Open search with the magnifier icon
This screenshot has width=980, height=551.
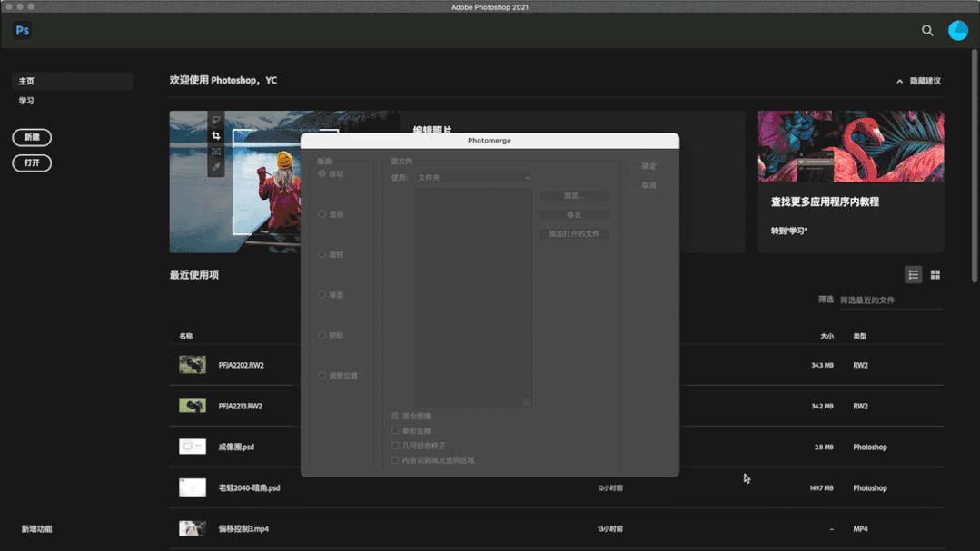coord(927,30)
